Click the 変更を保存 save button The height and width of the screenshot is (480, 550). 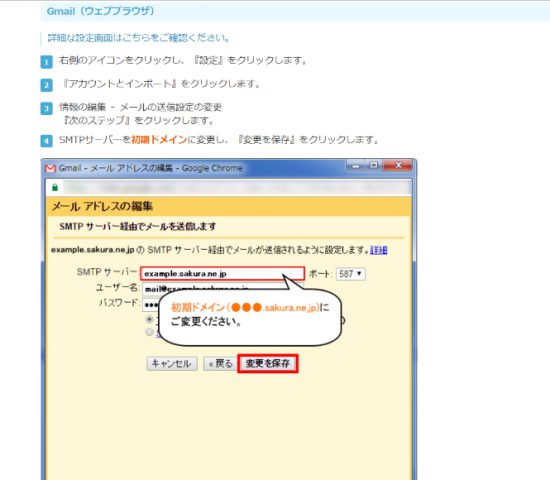(x=268, y=364)
